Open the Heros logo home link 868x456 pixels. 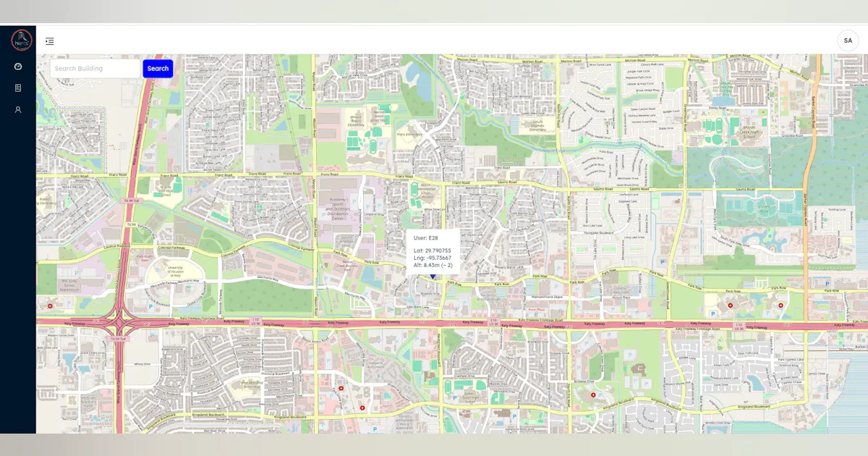click(x=22, y=40)
